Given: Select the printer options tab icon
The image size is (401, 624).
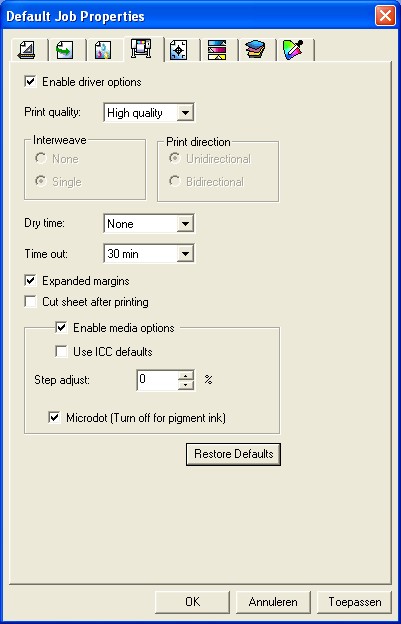Looking at the screenshot, I should tap(141, 49).
